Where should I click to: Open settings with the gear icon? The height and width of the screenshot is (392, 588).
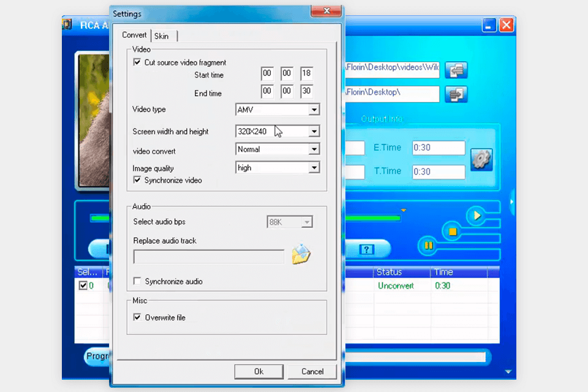tap(481, 159)
